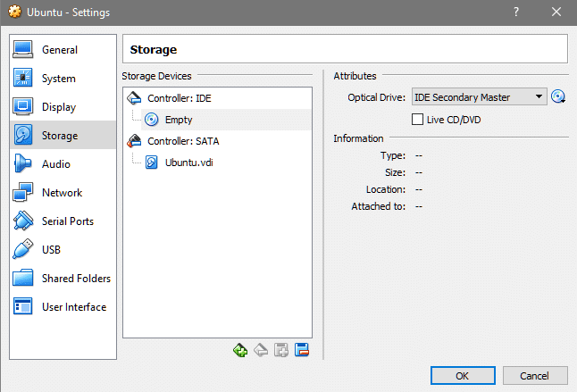Click the add storage controller icon
The image size is (577, 392).
[239, 351]
